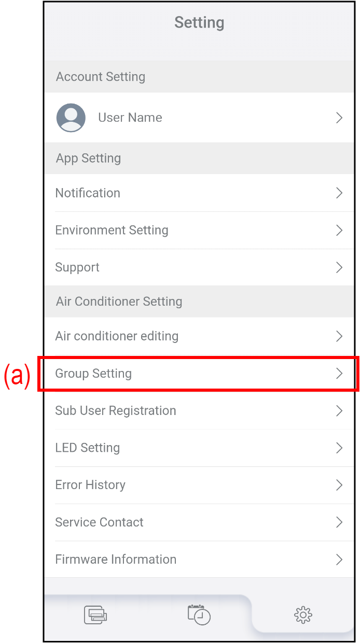Tap the arrow beside Air conditioner editing
This screenshot has width=361, height=644.
[339, 336]
